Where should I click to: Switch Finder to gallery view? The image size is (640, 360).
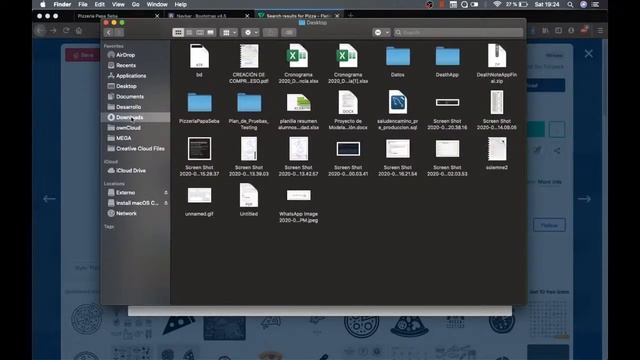pyautogui.click(x=211, y=32)
